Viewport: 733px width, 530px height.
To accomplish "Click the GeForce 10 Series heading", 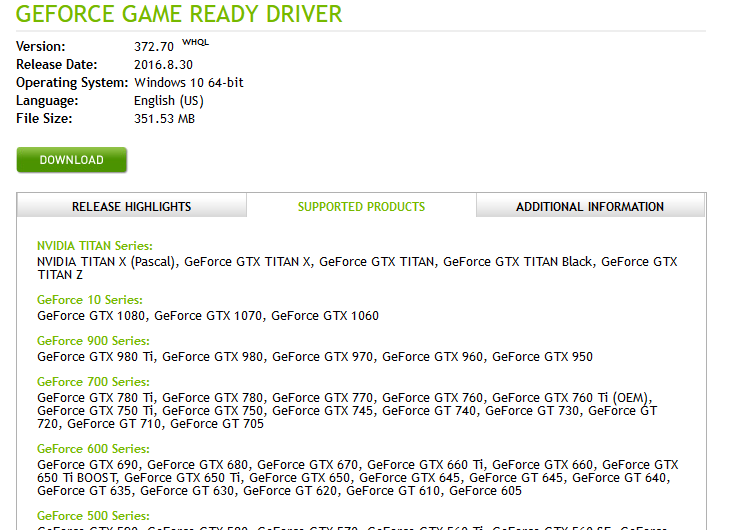I will click(x=90, y=300).
